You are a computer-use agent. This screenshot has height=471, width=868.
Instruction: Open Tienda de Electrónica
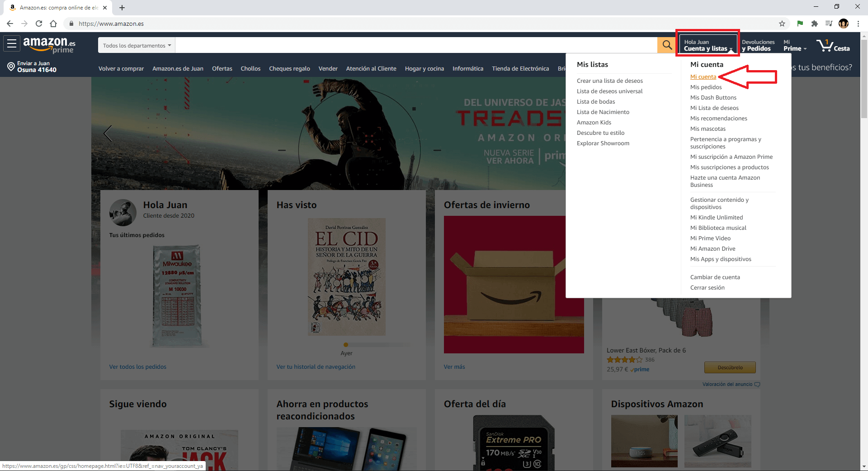(520, 69)
